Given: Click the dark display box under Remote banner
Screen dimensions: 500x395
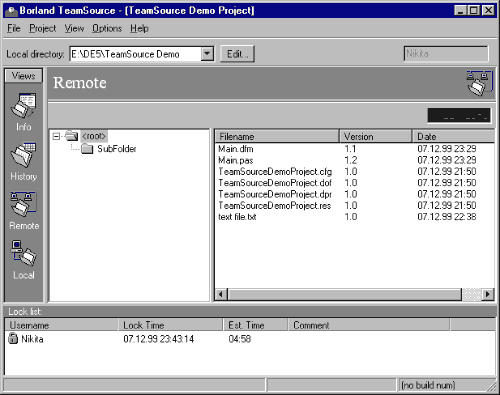Looking at the screenshot, I should [x=459, y=115].
